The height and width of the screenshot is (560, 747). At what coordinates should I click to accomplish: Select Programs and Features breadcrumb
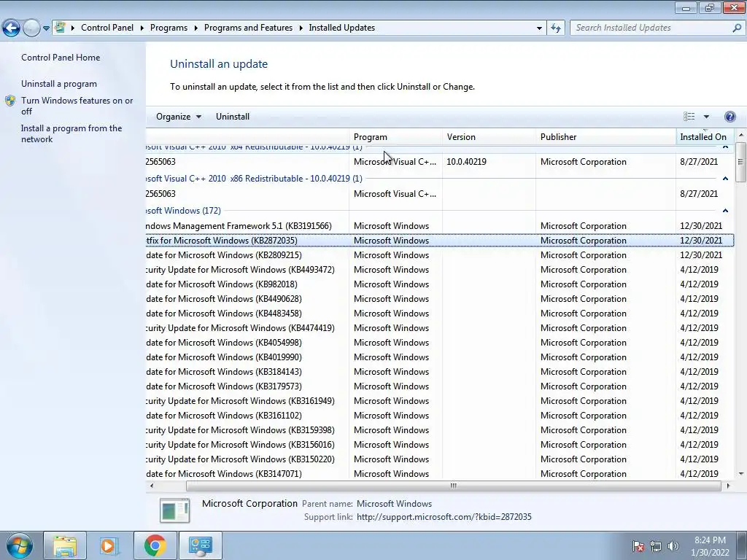click(x=248, y=28)
